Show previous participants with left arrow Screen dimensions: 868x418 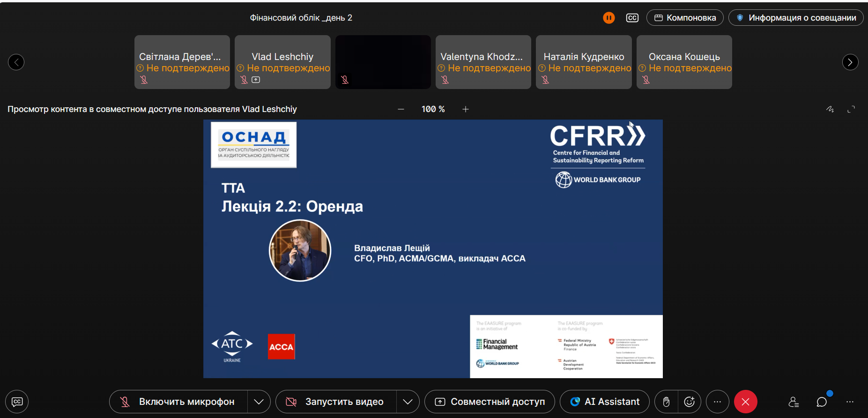[16, 62]
